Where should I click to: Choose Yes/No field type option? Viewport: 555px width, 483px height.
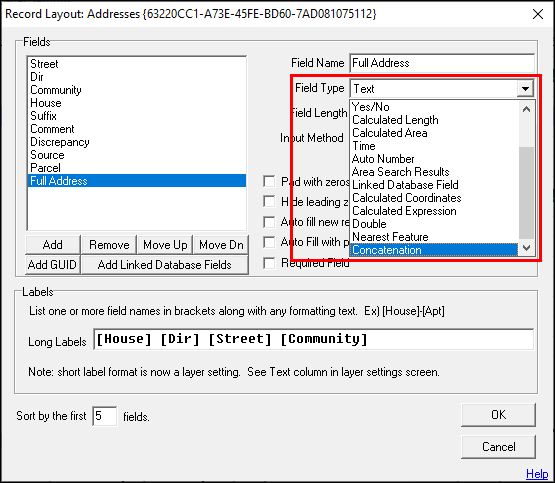(x=434, y=107)
